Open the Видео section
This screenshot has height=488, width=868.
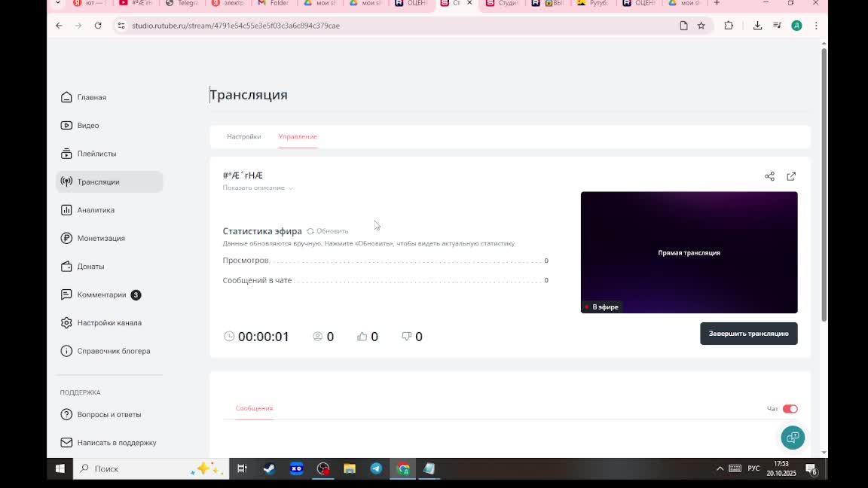coord(80,126)
